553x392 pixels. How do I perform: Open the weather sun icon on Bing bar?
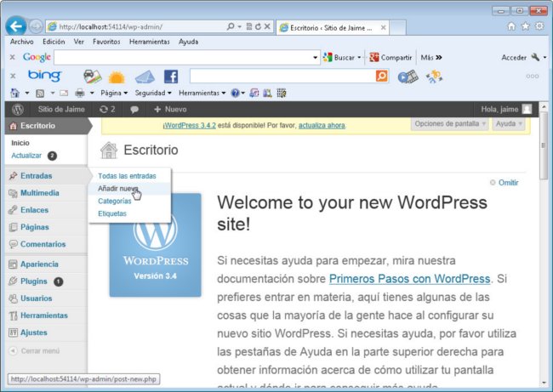117,77
